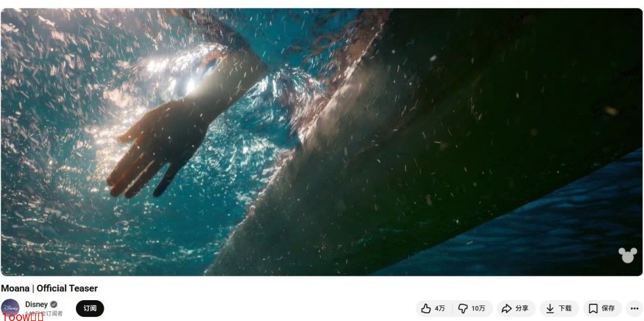Open the three-dot more actions menu
The height and width of the screenshot is (321, 644).
pos(634,308)
